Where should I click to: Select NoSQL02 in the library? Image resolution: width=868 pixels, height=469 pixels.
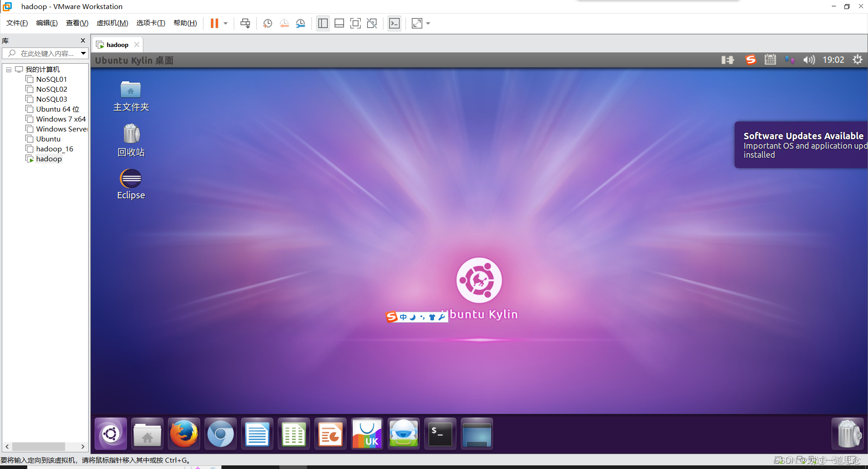52,89
